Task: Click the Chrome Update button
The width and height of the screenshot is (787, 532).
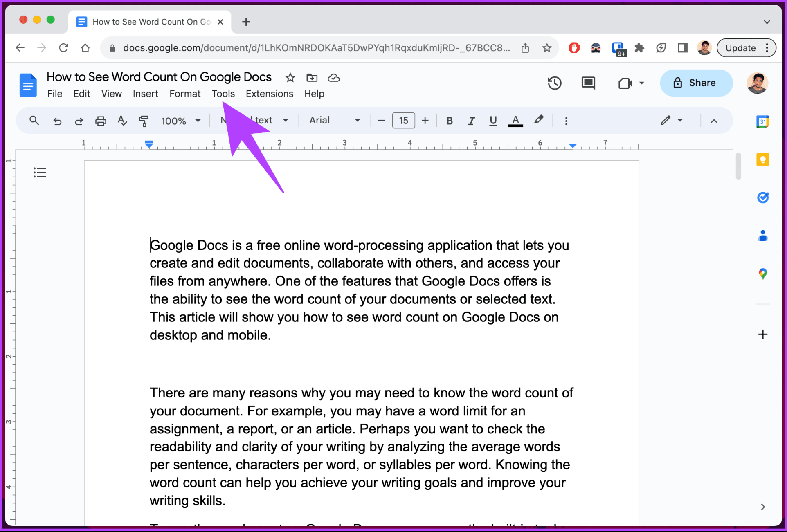Action: coord(740,48)
